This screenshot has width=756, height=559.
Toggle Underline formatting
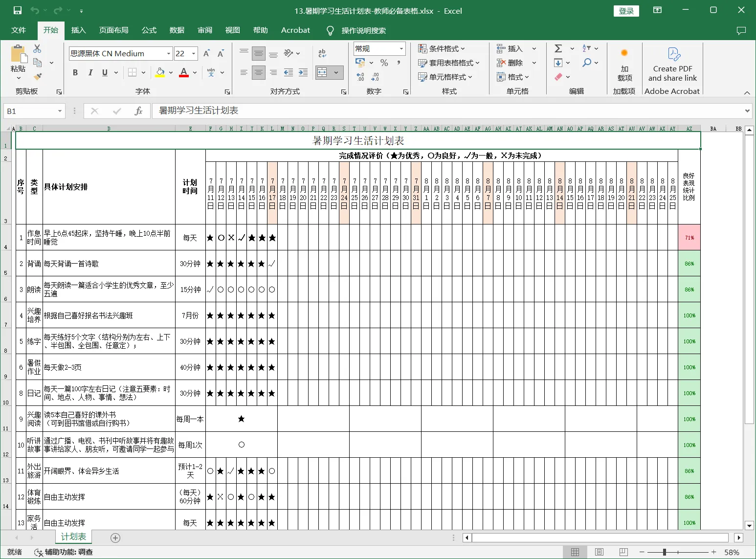(105, 72)
